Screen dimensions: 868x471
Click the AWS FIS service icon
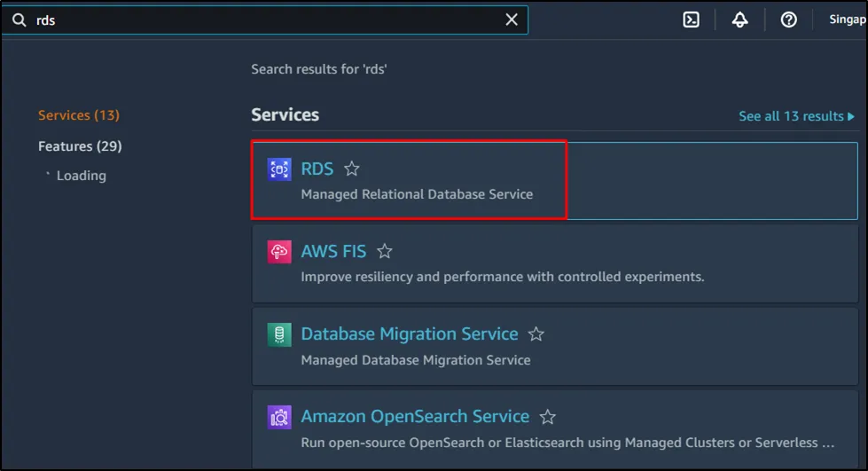(x=279, y=252)
